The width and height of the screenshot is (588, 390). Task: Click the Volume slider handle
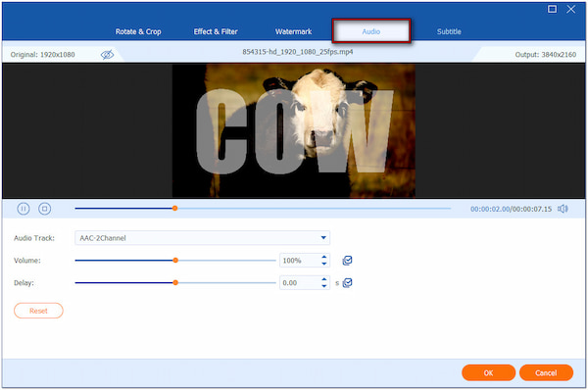175,261
